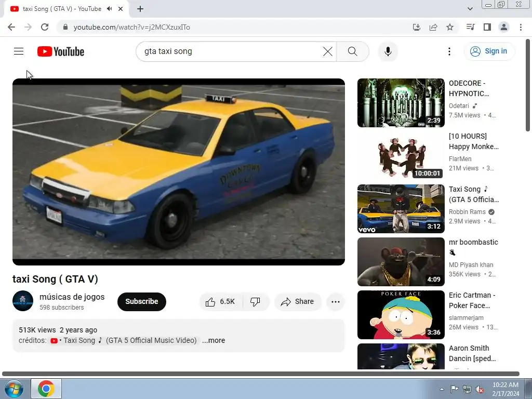
Task: Click the taskbar clock 10:22 AM
Action: pos(505,389)
